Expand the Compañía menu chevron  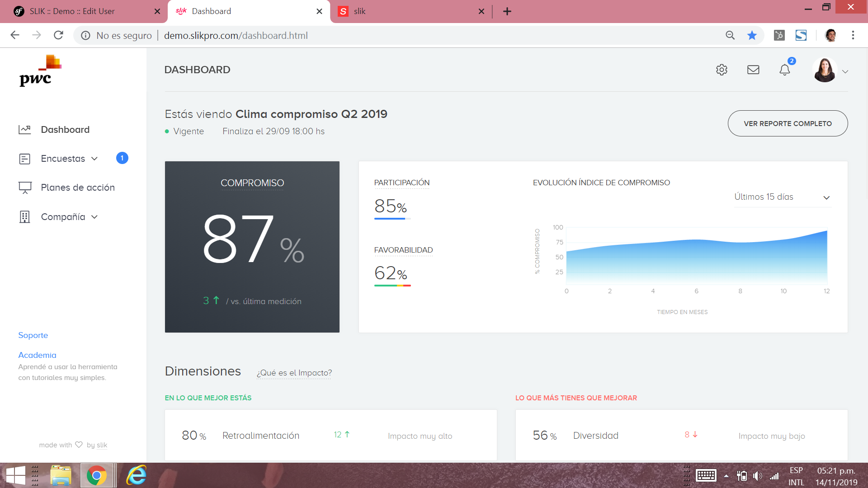(94, 217)
